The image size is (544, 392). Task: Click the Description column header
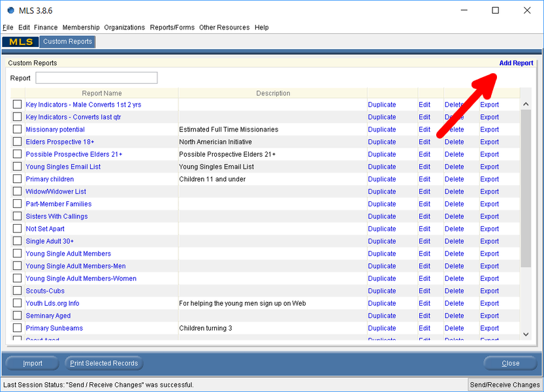pos(273,93)
